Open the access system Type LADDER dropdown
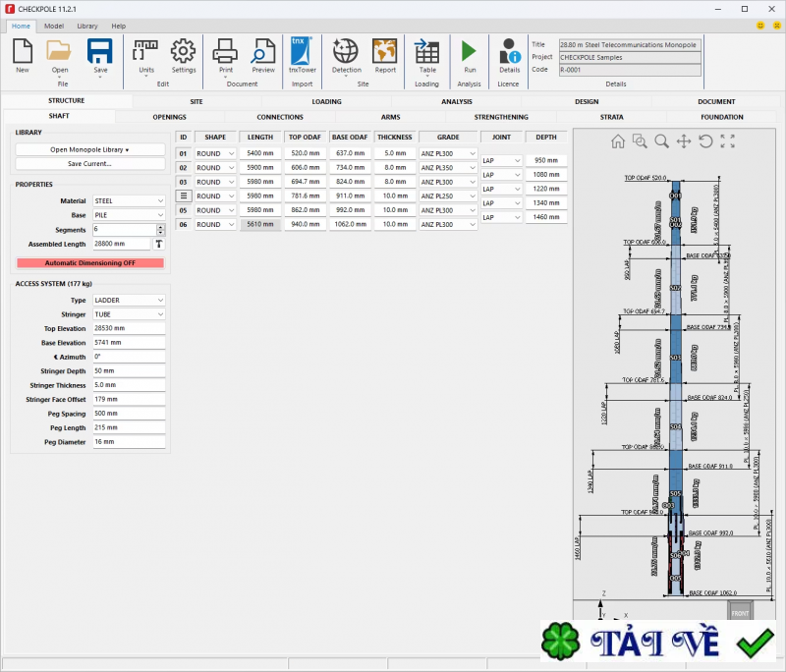This screenshot has width=786, height=672. click(129, 301)
